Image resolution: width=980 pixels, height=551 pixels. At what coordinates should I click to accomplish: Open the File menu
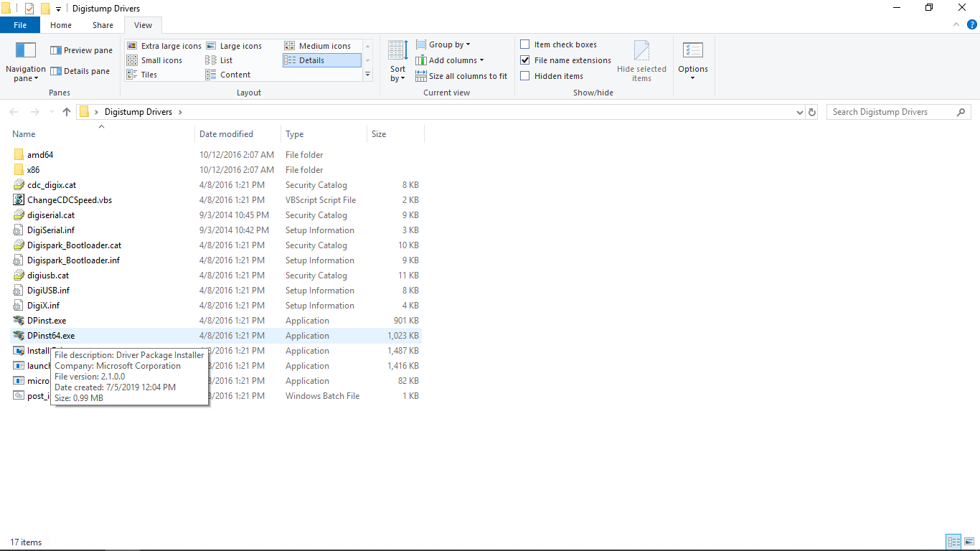click(x=19, y=24)
